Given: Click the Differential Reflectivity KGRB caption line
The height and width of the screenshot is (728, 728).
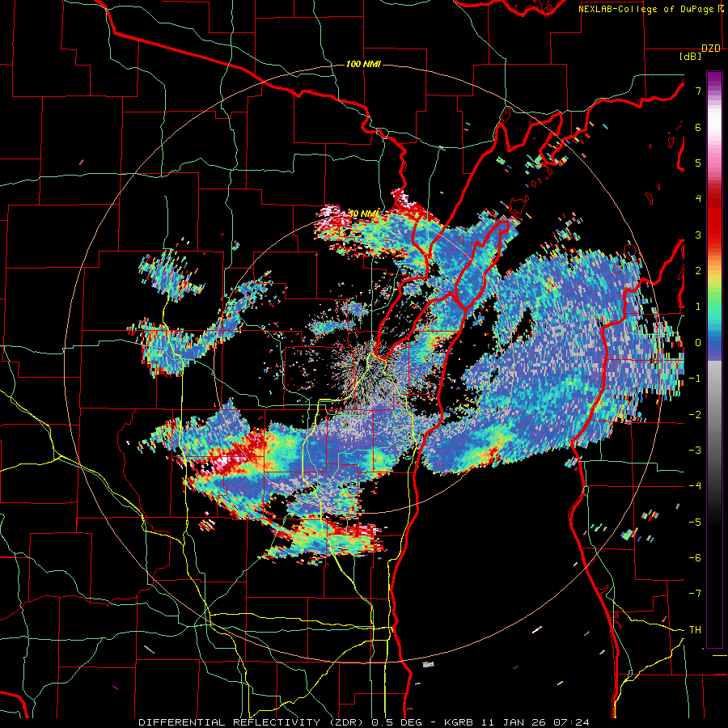Looking at the screenshot, I should pos(364,722).
